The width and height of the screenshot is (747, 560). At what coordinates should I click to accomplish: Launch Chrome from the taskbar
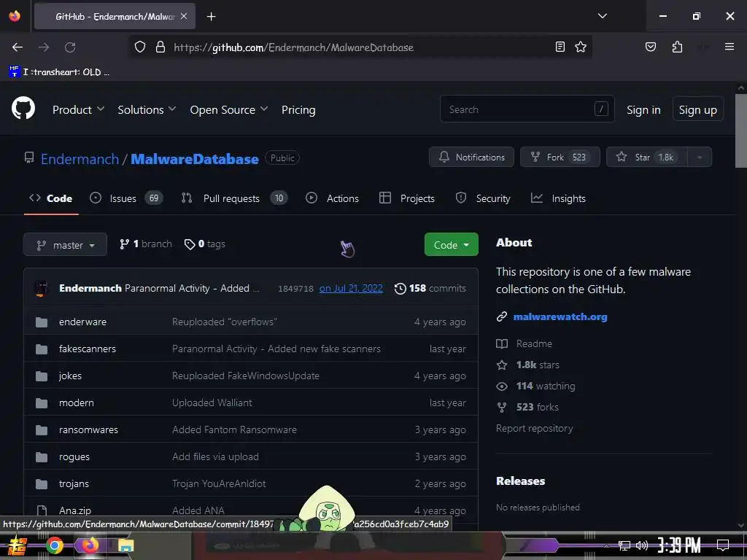pos(55,545)
